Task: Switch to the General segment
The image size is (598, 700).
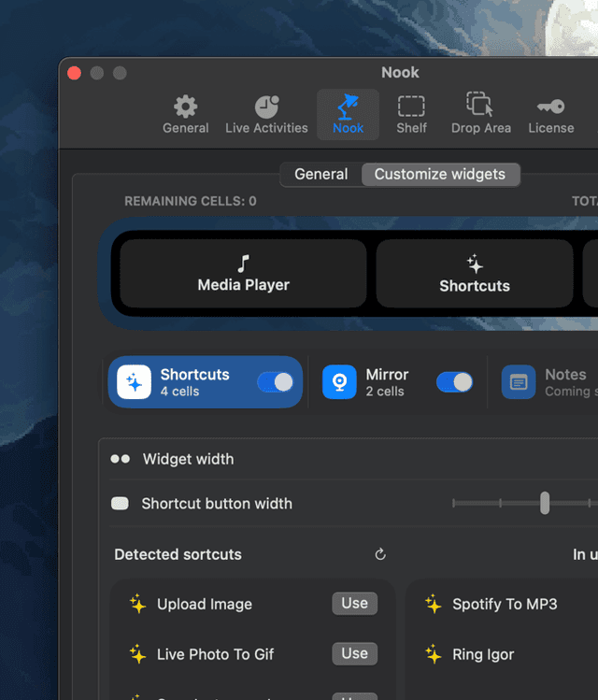Action: coord(320,175)
